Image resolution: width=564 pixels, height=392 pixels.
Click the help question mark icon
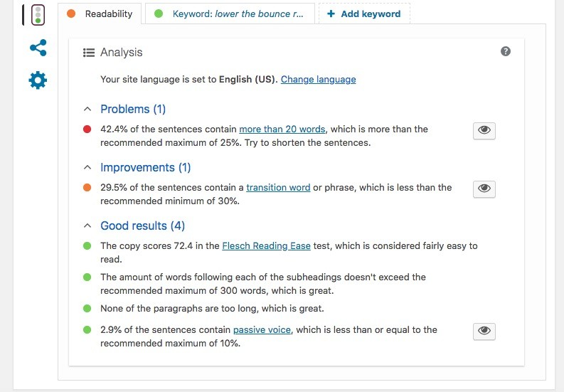pos(506,51)
